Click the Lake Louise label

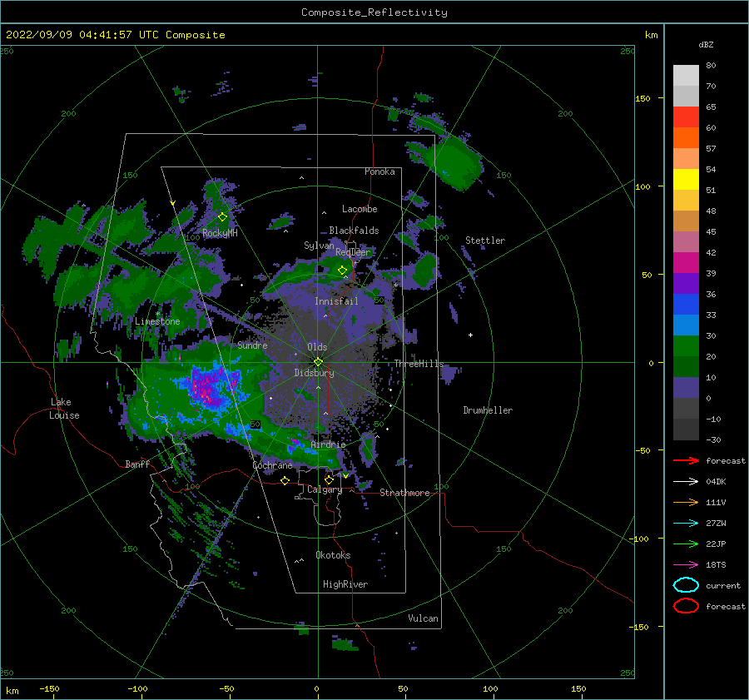point(64,409)
